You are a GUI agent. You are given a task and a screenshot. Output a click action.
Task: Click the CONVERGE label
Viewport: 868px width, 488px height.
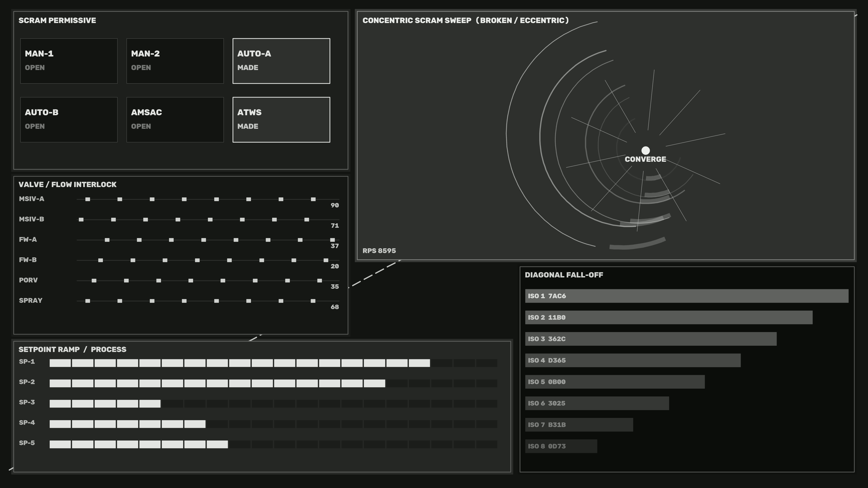645,159
